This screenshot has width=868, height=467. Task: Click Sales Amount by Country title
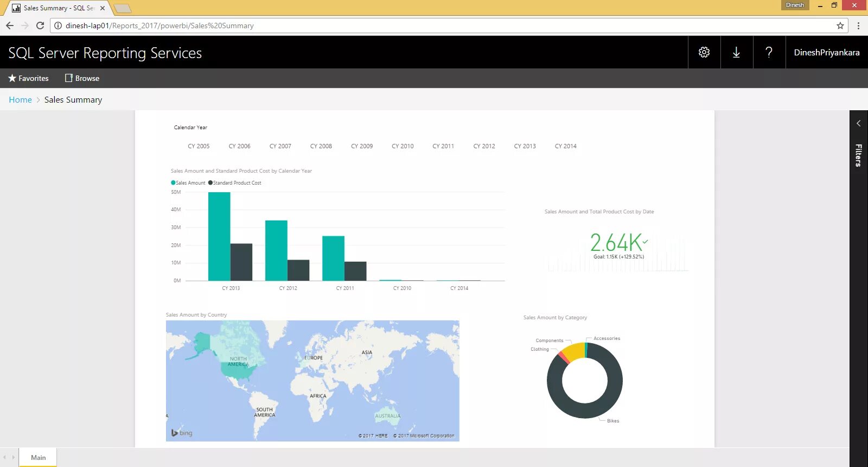tap(196, 315)
